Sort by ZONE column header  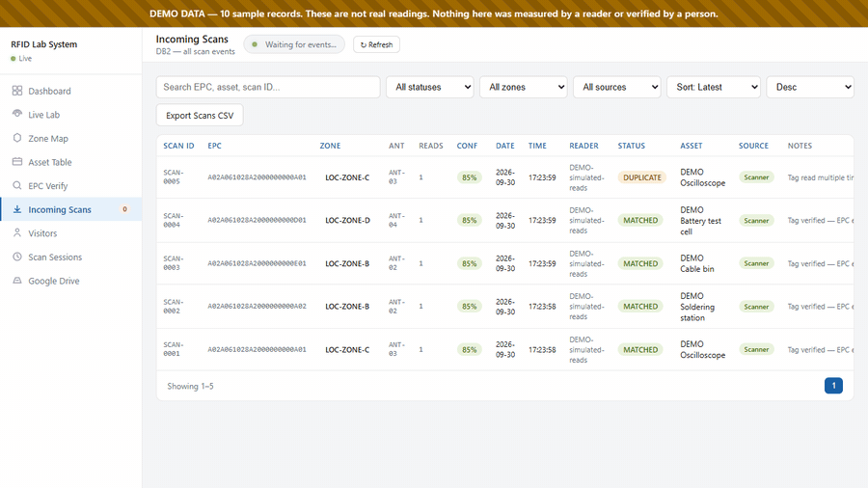330,146
